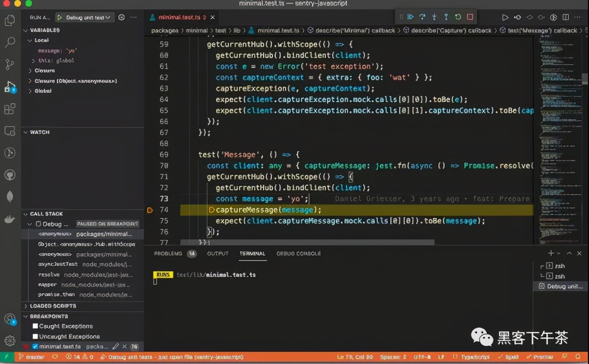The width and height of the screenshot is (589, 364).
Task: Open the Accounts menu in activity bar
Action: tap(9, 319)
